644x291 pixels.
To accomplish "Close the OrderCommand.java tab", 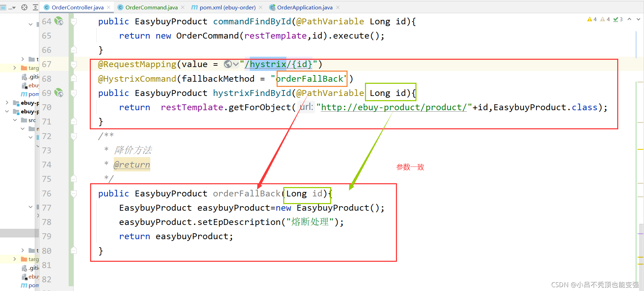I will click(x=183, y=7).
